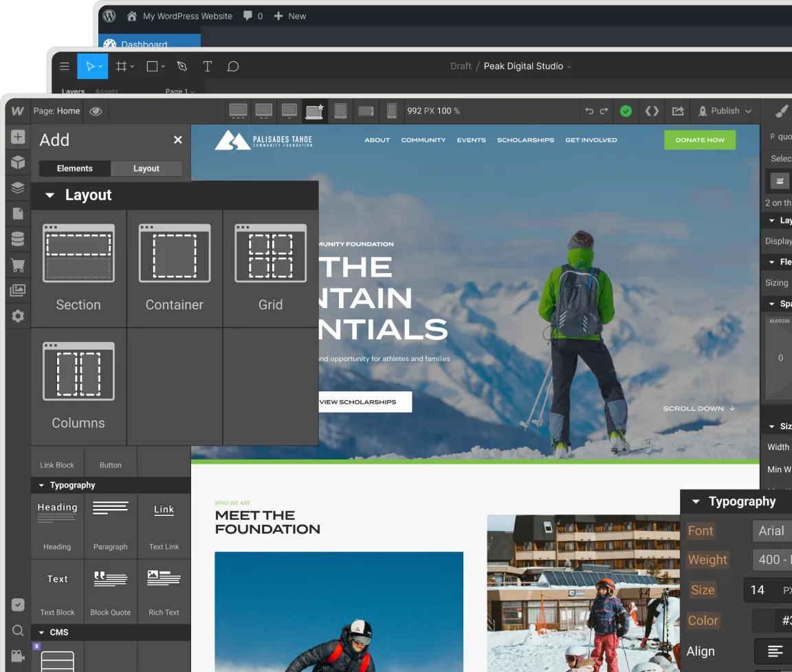Add a Container layout element
Viewport: 792px width, 672px height.
click(175, 269)
